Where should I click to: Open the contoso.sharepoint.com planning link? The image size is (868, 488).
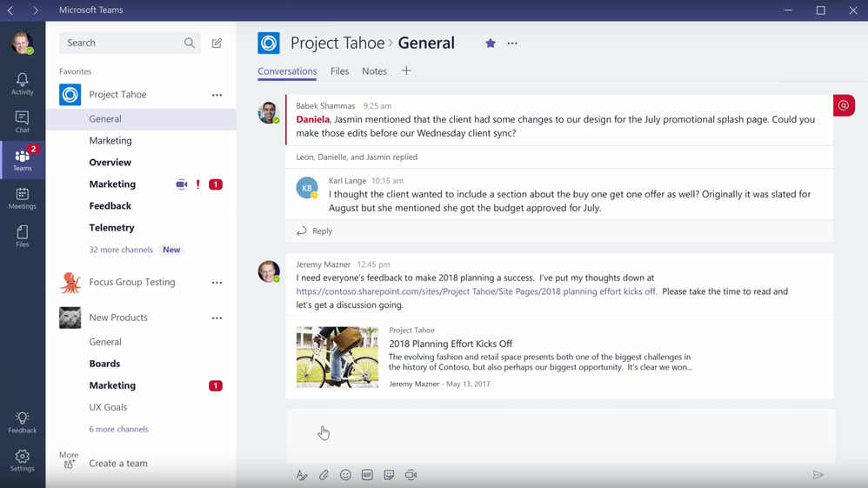(477, 291)
